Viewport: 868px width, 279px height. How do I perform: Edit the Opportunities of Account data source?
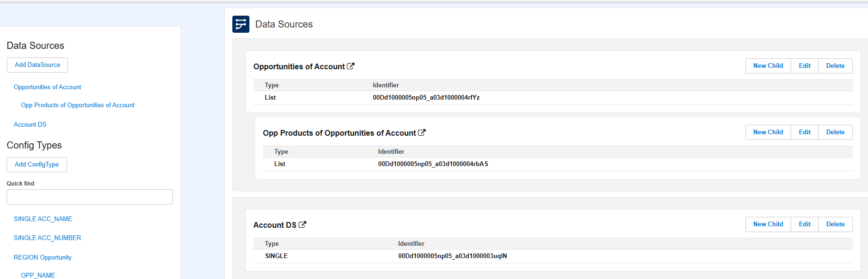tap(805, 66)
